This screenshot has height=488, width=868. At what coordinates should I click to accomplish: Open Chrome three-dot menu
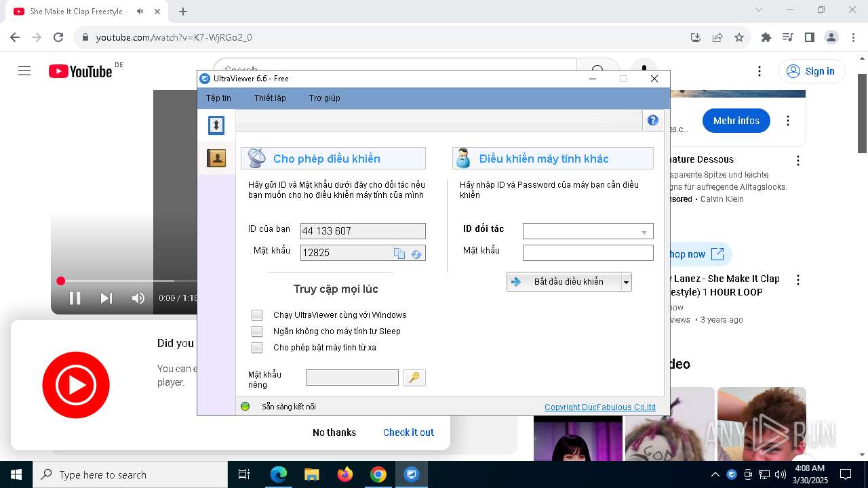click(852, 37)
